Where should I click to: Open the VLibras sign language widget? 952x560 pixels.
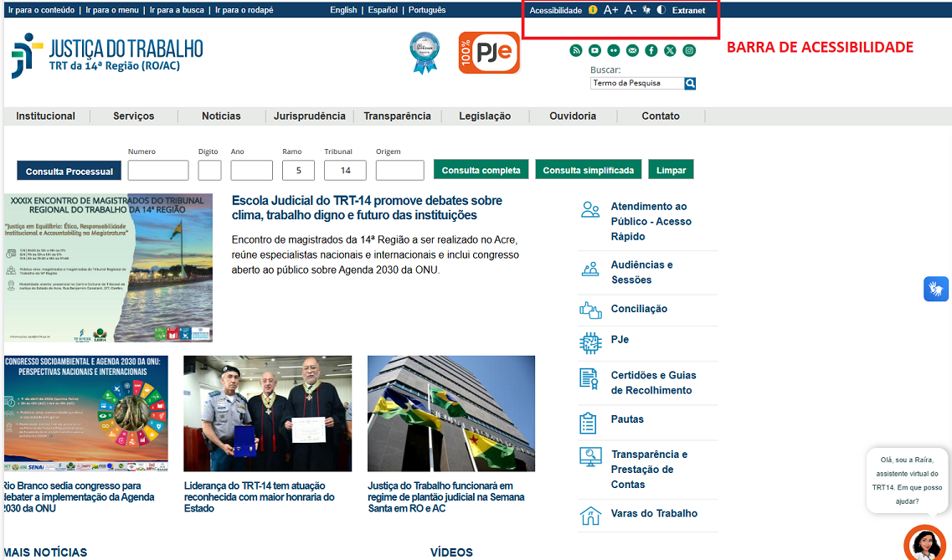[x=936, y=289]
